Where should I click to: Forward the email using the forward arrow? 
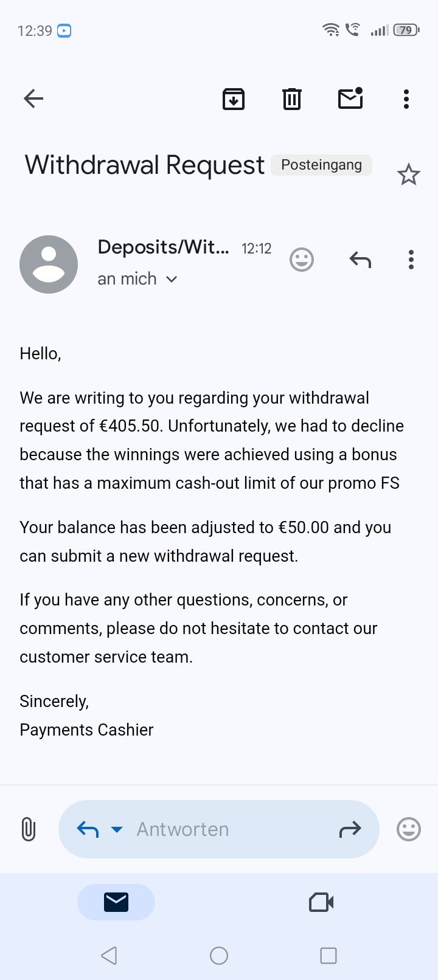point(350,829)
